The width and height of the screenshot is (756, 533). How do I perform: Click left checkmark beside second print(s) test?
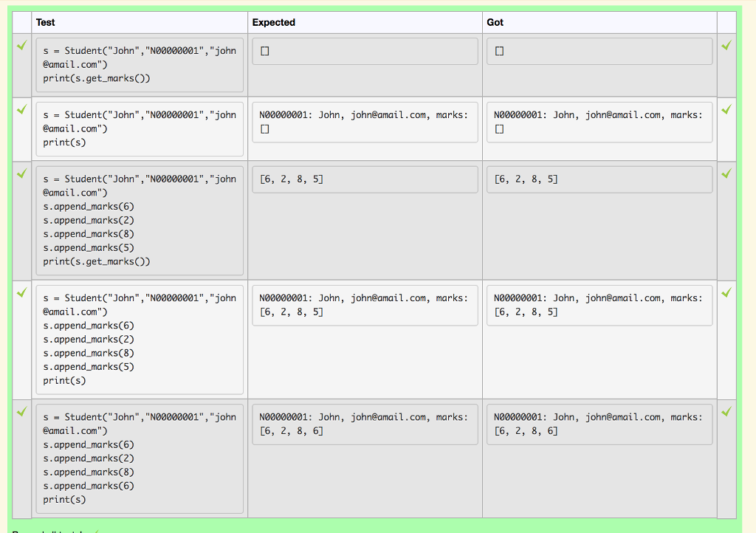point(21,109)
